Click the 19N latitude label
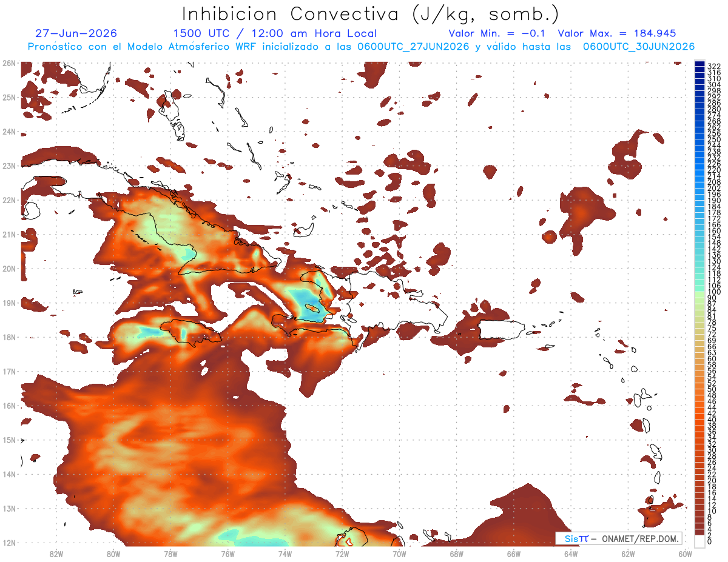This screenshot has height=562, width=728. point(8,303)
